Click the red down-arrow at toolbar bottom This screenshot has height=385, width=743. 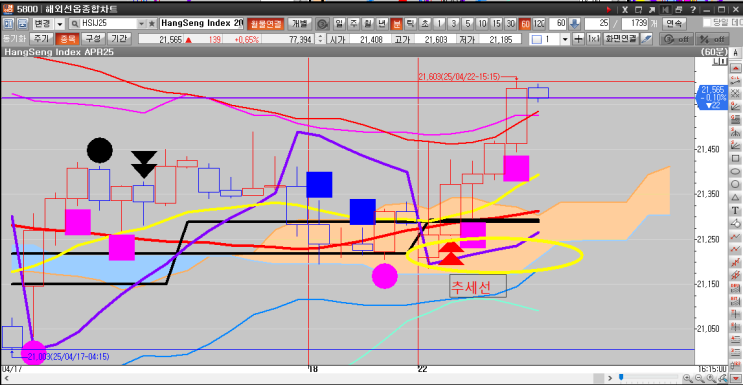click(735, 378)
